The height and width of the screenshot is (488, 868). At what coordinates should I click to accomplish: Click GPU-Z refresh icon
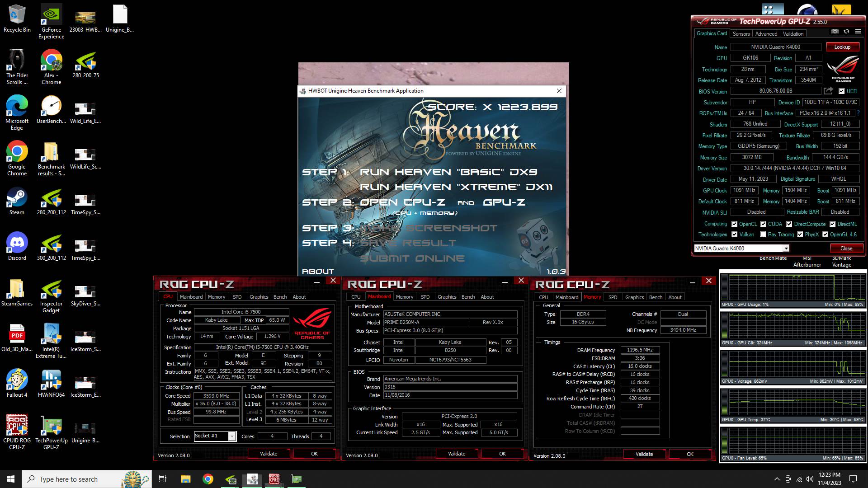click(x=846, y=31)
